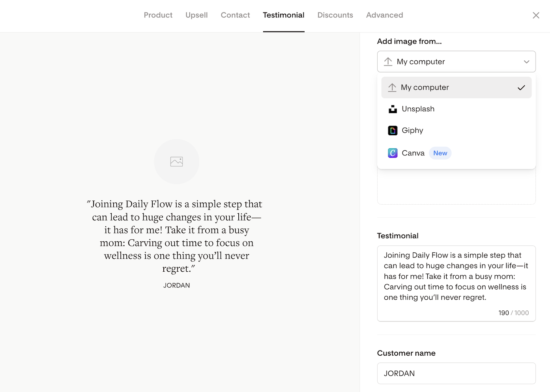Click the Canva logo icon
550x392 pixels.
[393, 153]
